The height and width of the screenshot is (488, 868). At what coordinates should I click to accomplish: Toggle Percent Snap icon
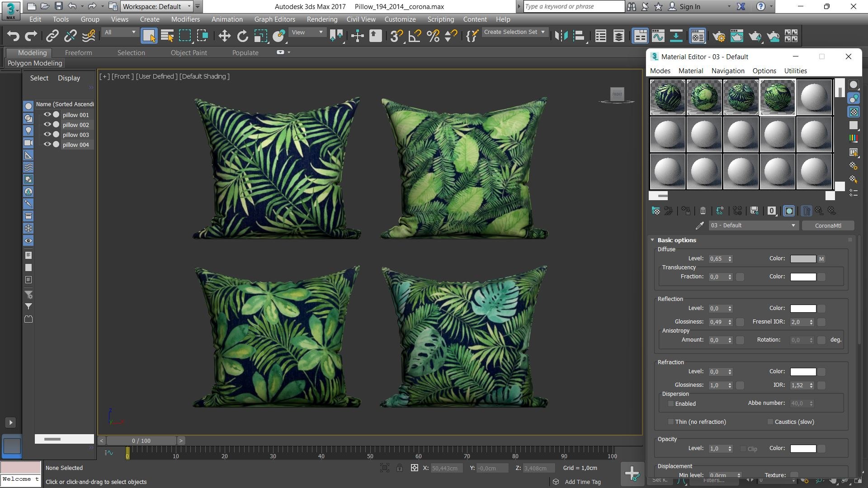[433, 36]
